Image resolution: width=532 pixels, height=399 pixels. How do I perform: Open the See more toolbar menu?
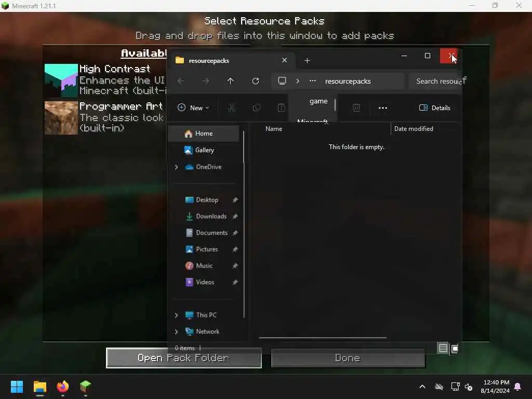[x=383, y=108]
